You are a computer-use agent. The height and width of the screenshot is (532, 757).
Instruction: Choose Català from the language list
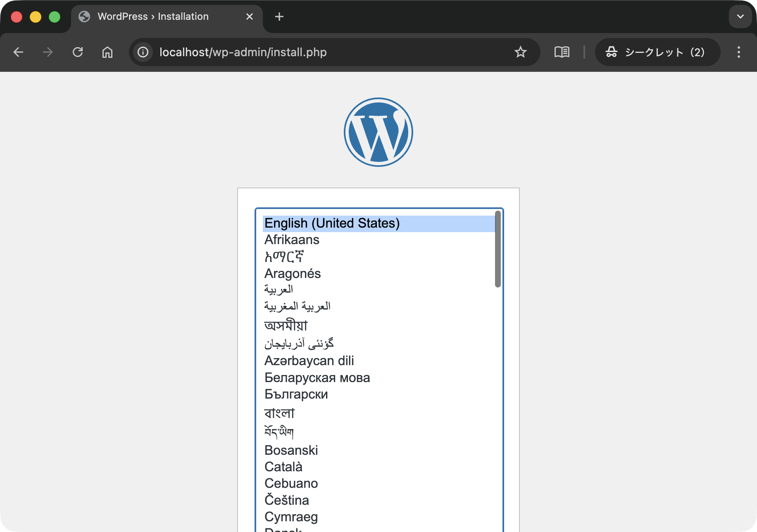coord(283,467)
